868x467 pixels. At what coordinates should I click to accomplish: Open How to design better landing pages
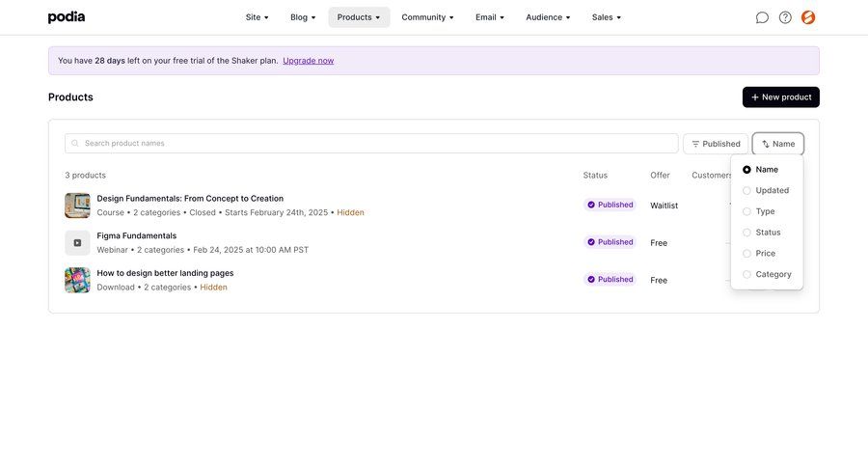[165, 273]
